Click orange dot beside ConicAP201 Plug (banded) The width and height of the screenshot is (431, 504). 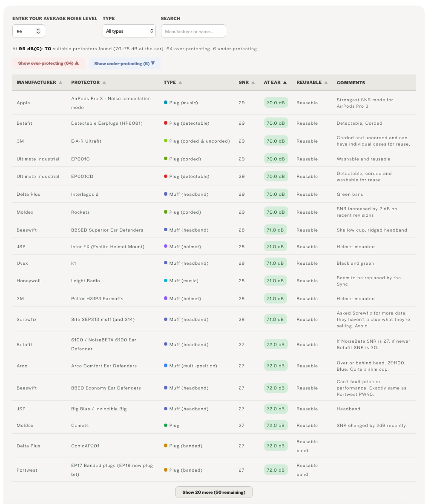click(166, 446)
